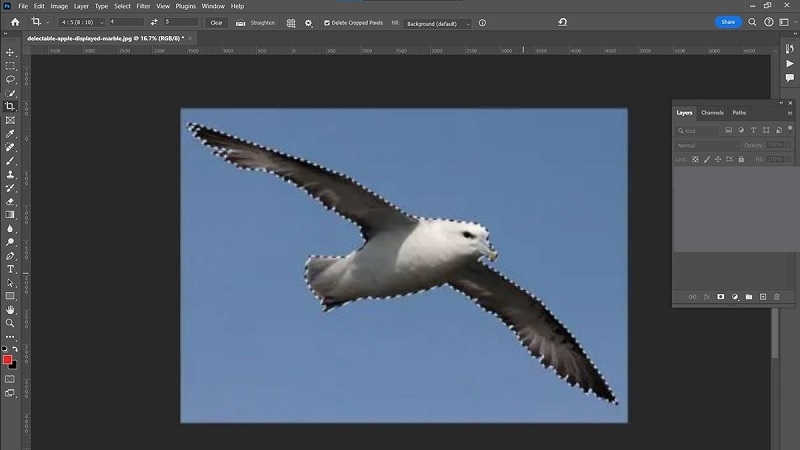
Task: Reset the crop with the undo arrow
Action: coord(562,22)
